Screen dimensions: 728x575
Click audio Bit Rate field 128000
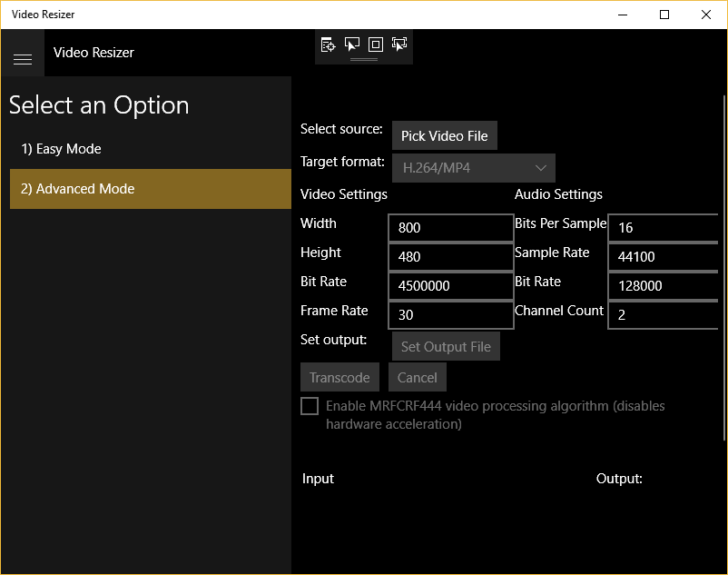coord(664,285)
